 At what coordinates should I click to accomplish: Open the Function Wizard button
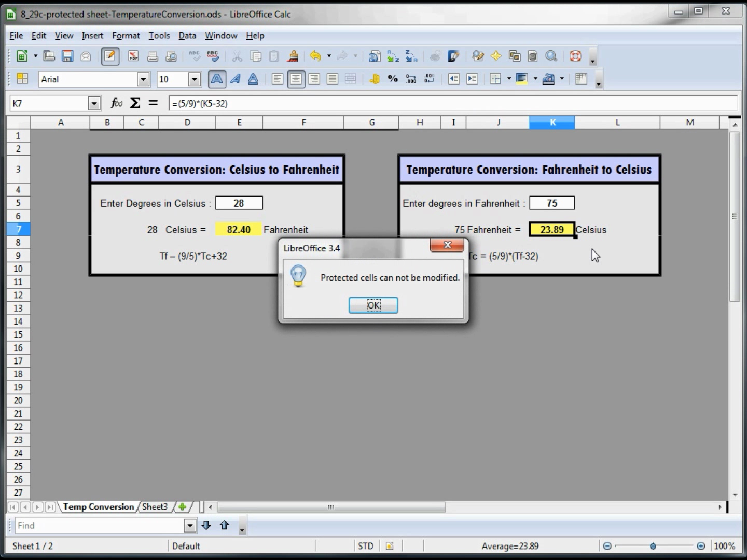tap(117, 103)
